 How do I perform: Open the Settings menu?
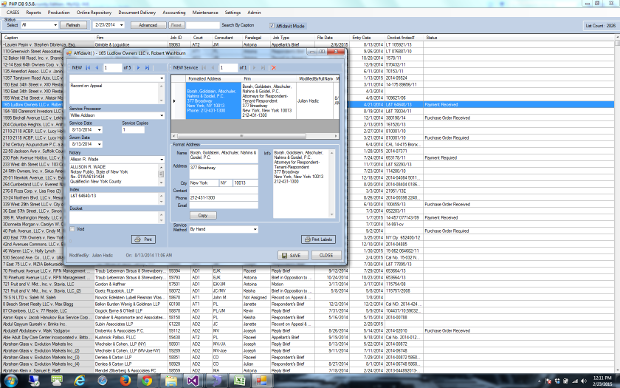tap(233, 13)
